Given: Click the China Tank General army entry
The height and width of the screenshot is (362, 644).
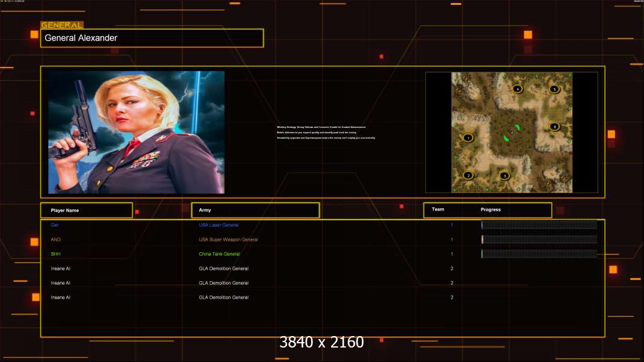Looking at the screenshot, I should tap(219, 254).
